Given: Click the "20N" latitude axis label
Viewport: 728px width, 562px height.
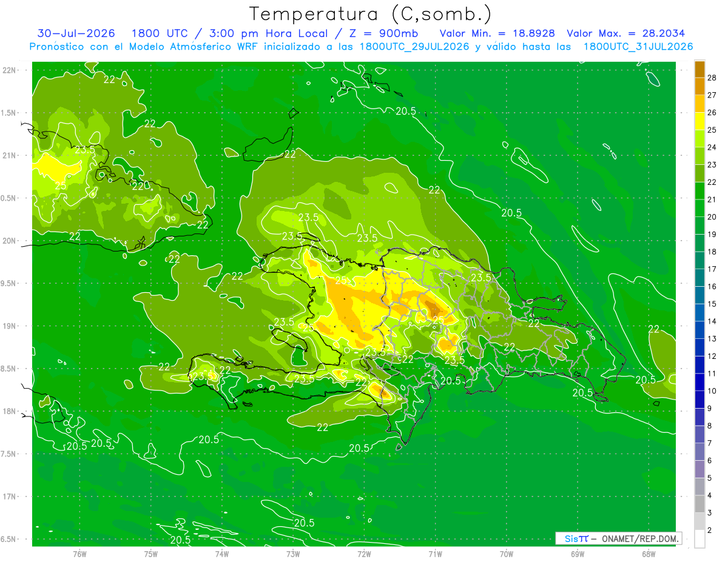Looking at the screenshot, I should coord(10,241).
